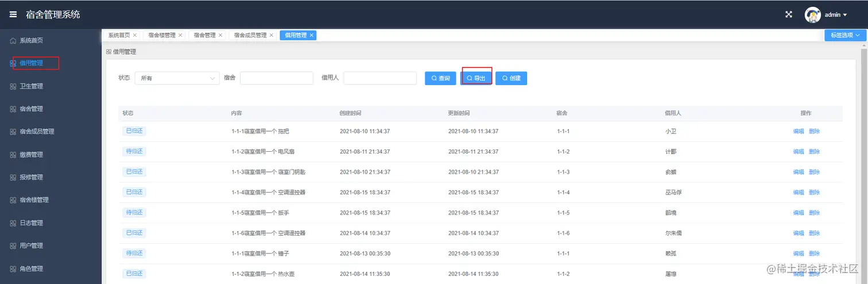The width and height of the screenshot is (868, 284).
Task: Delete the 拖把 borrow record
Action: pos(815,132)
